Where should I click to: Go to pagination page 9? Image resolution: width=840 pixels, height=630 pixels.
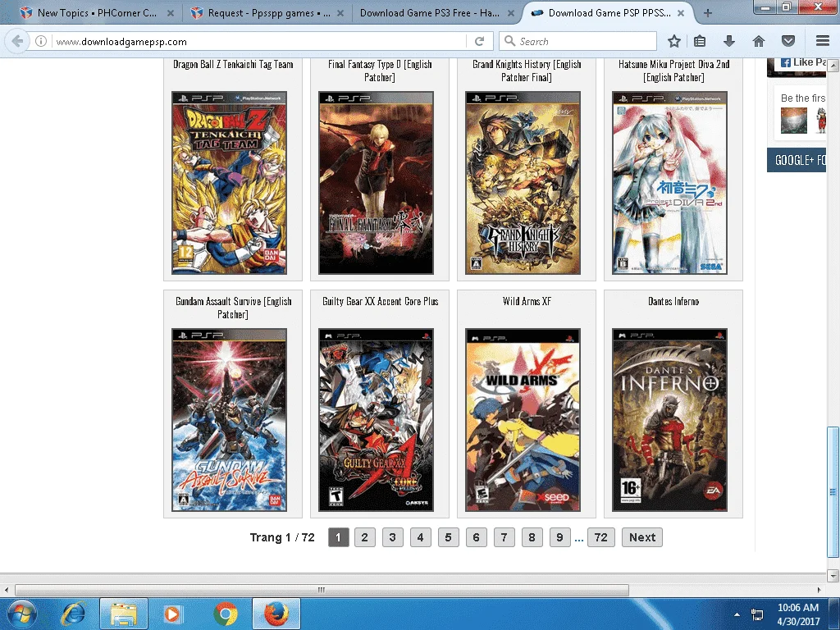pos(559,537)
